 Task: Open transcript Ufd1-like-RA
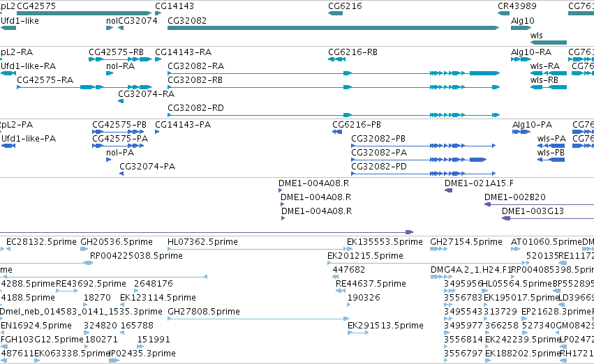[29, 66]
